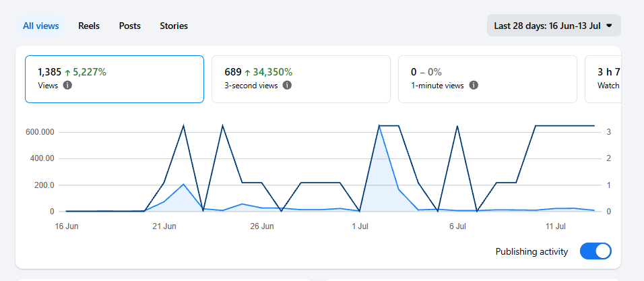644x281 pixels.
Task: Turn off the Publishing activity toggle
Action: click(595, 251)
